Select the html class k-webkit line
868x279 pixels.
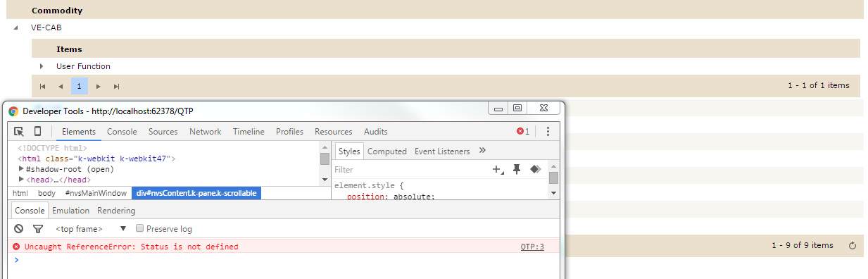coord(96,159)
